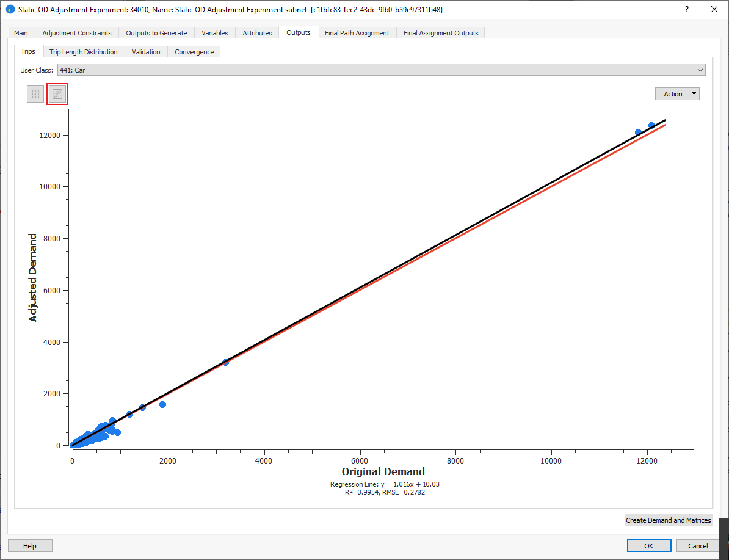Image resolution: width=729 pixels, height=560 pixels.
Task: Open the Main tab
Action: coord(21,33)
